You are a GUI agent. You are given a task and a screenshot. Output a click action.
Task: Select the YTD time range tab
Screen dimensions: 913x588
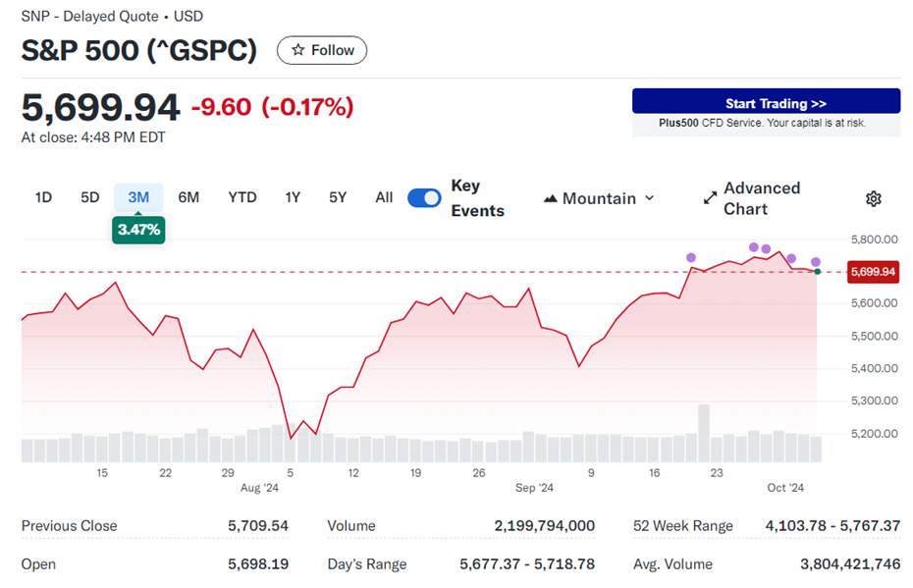point(242,197)
